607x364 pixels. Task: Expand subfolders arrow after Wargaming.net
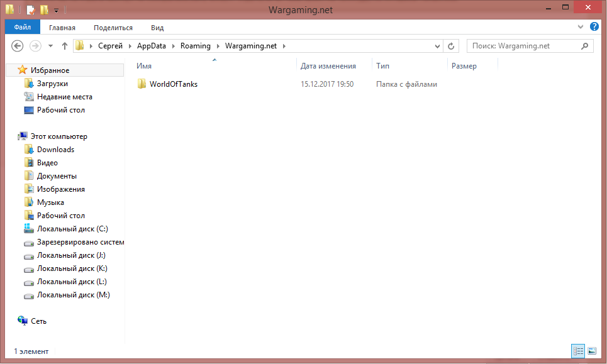point(284,46)
